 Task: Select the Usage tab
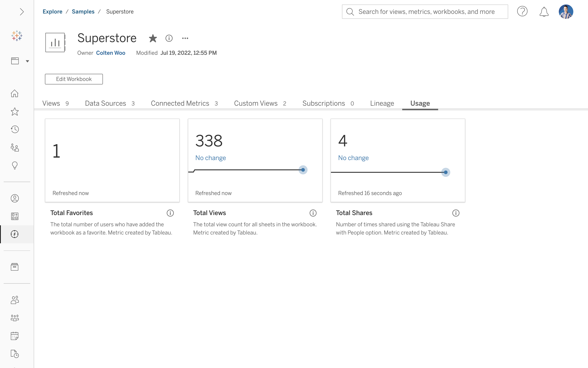pos(420,103)
